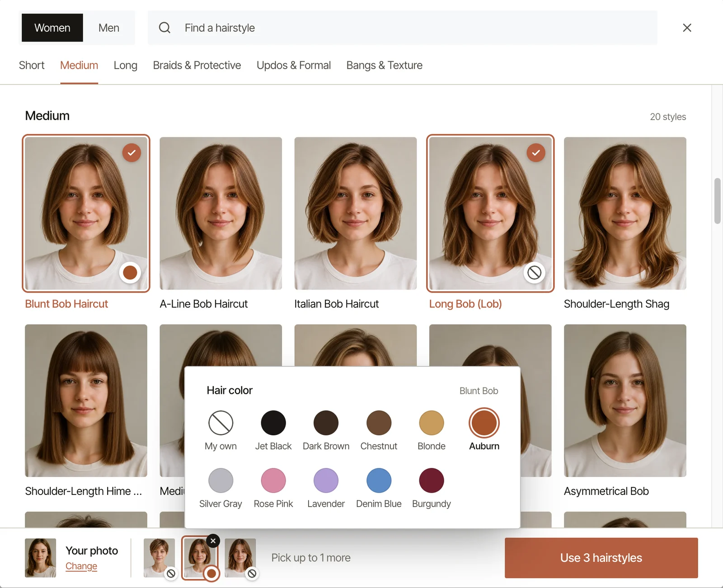Click the color badge on the tray's Blunt Bob thumbnail
Screen dimensions: 723x588
point(211,573)
